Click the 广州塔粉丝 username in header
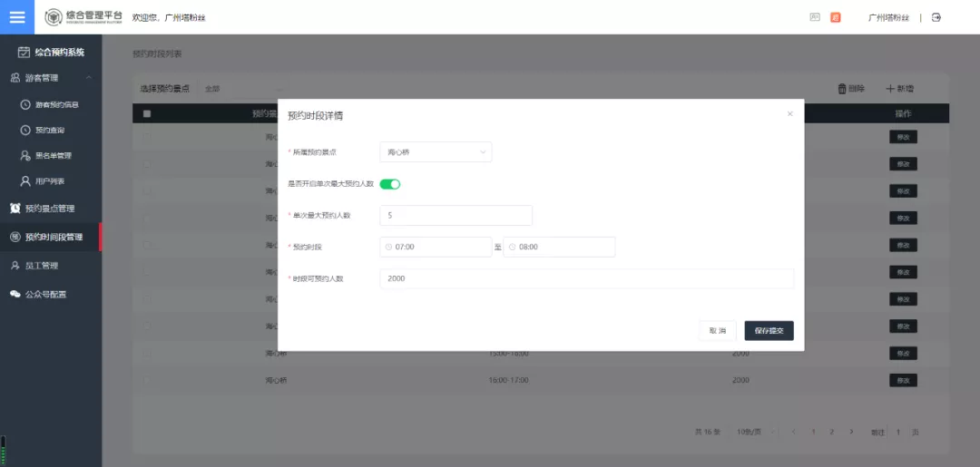The image size is (980, 467). click(890, 17)
